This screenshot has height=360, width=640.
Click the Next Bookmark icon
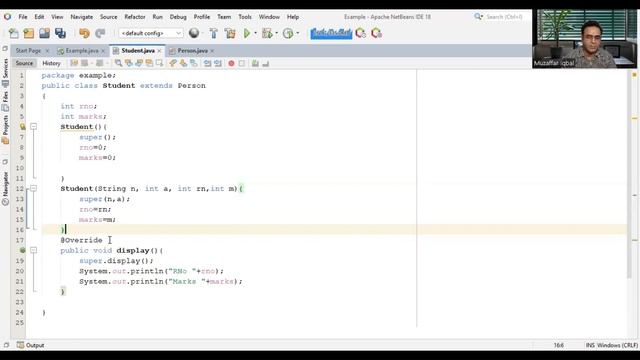183,63
